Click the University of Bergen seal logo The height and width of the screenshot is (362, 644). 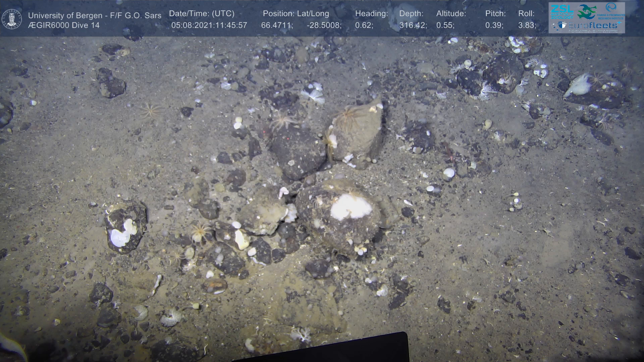click(12, 19)
